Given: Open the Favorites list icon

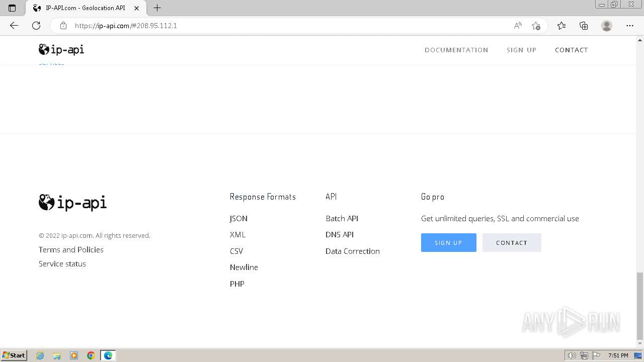Looking at the screenshot, I should (x=561, y=26).
